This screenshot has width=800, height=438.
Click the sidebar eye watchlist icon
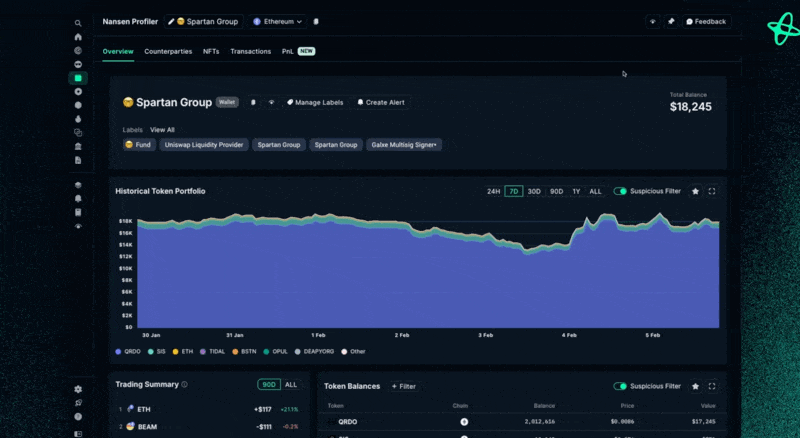(78, 226)
